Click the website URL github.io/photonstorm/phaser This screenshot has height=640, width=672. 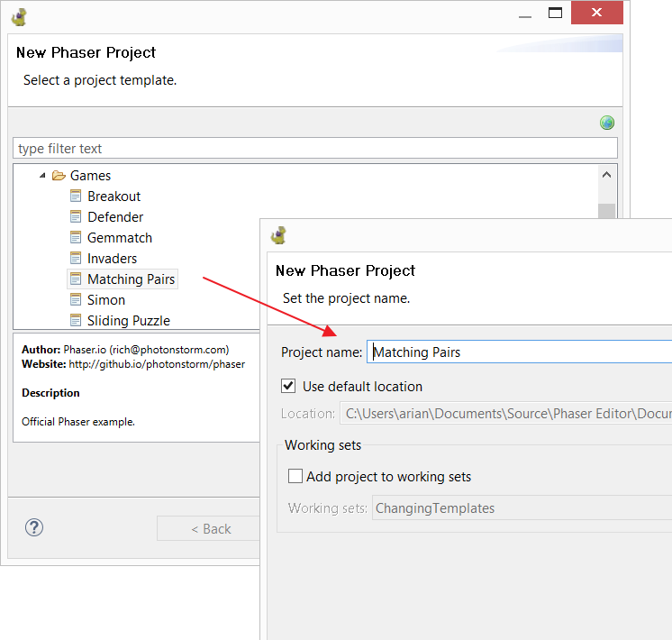(x=157, y=364)
